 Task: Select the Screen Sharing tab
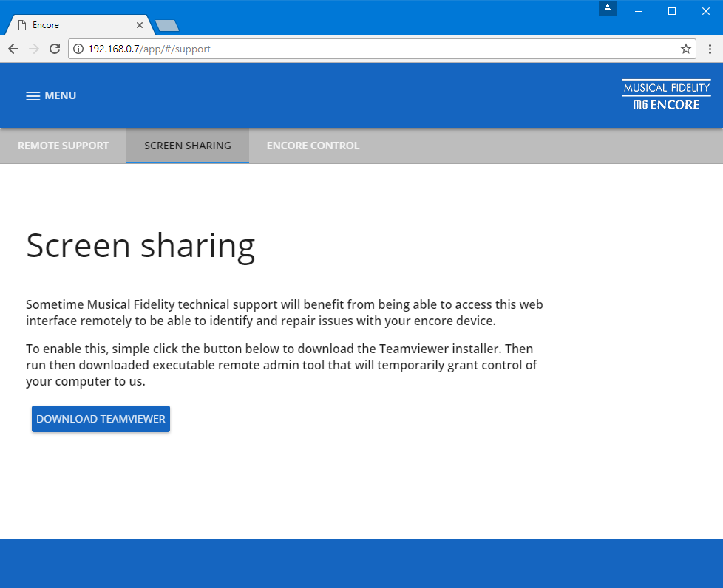click(x=187, y=146)
